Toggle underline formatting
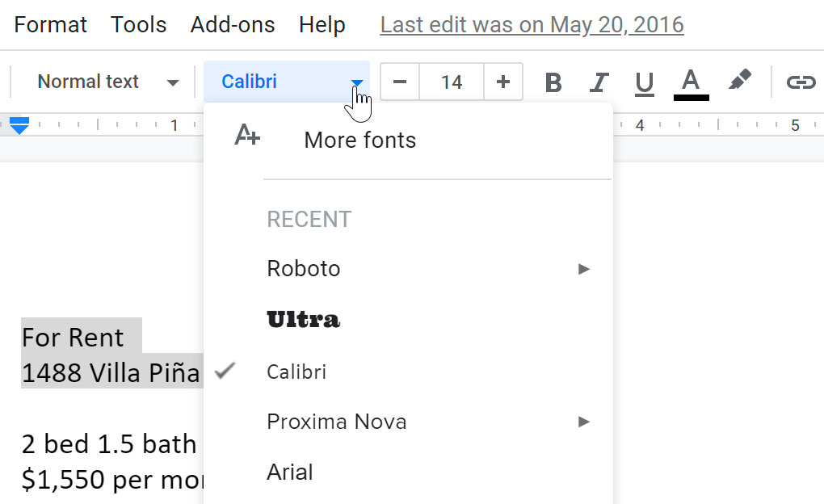824x504 pixels. (643, 82)
